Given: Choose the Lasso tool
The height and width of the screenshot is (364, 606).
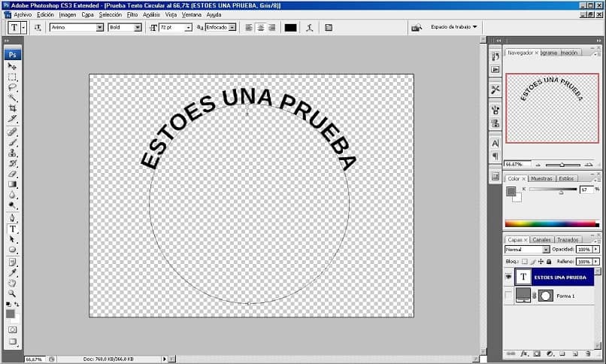Looking at the screenshot, I should [x=12, y=87].
